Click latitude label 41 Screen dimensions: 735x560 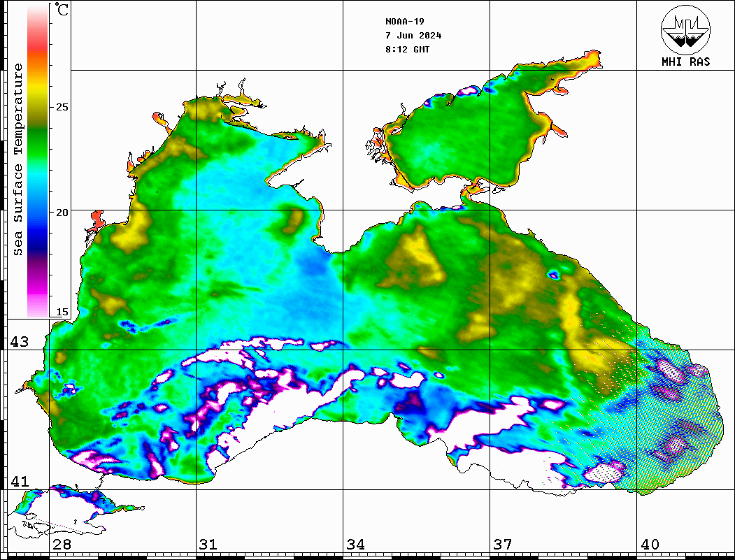coord(20,482)
